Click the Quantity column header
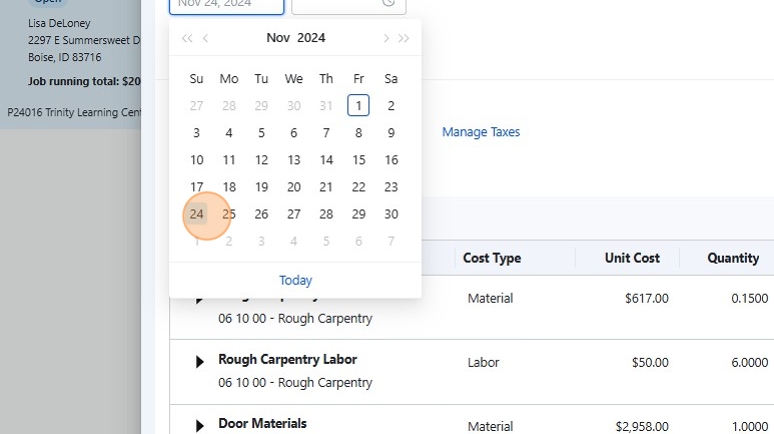Viewport: 774px width, 434px height. (733, 258)
